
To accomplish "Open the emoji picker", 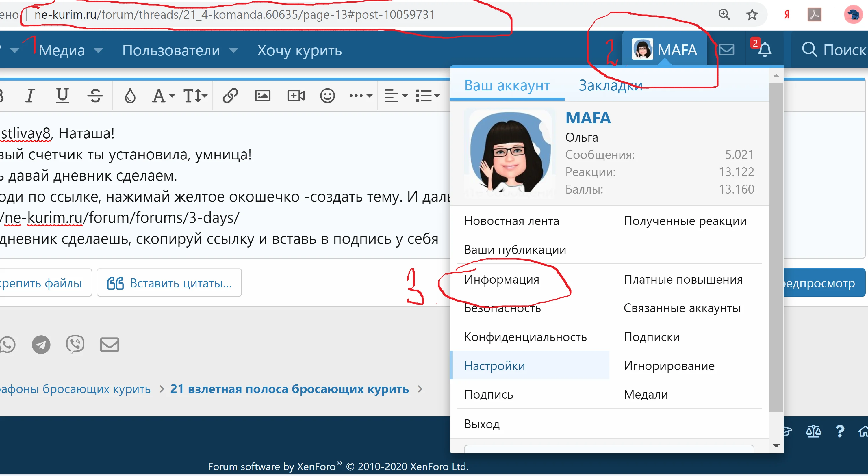I will point(327,95).
